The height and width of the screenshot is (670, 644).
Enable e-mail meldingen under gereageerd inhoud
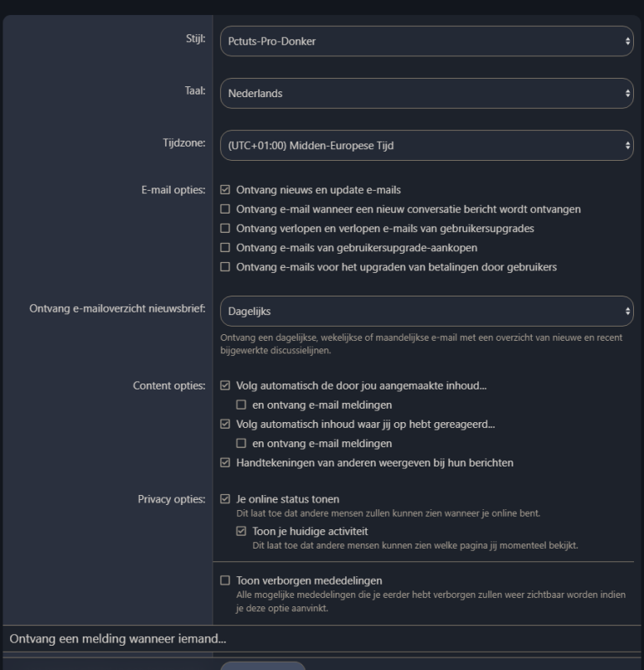tap(241, 444)
